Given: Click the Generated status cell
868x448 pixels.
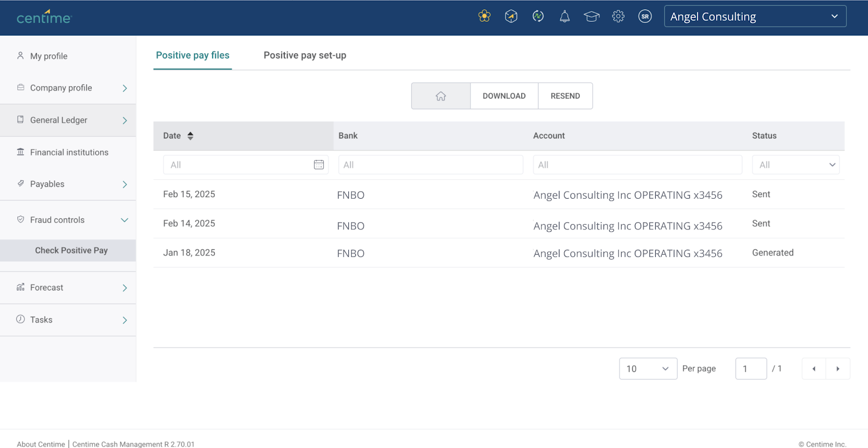Looking at the screenshot, I should coord(773,253).
